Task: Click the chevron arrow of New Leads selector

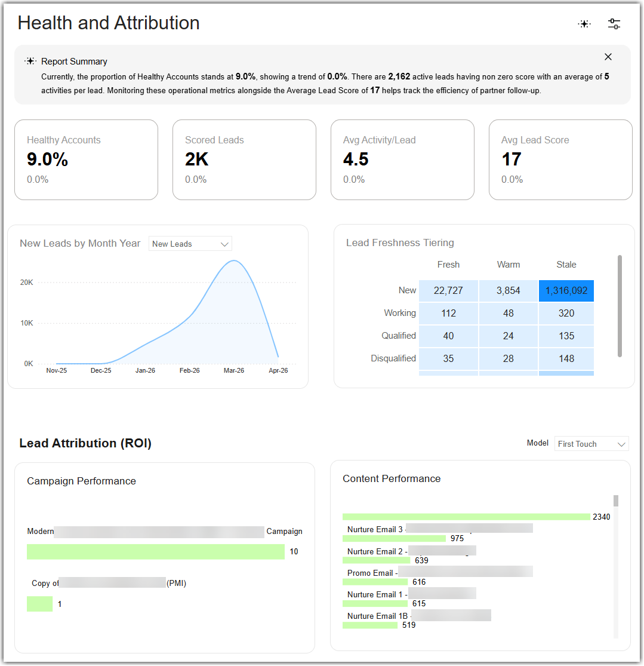Action: click(224, 244)
